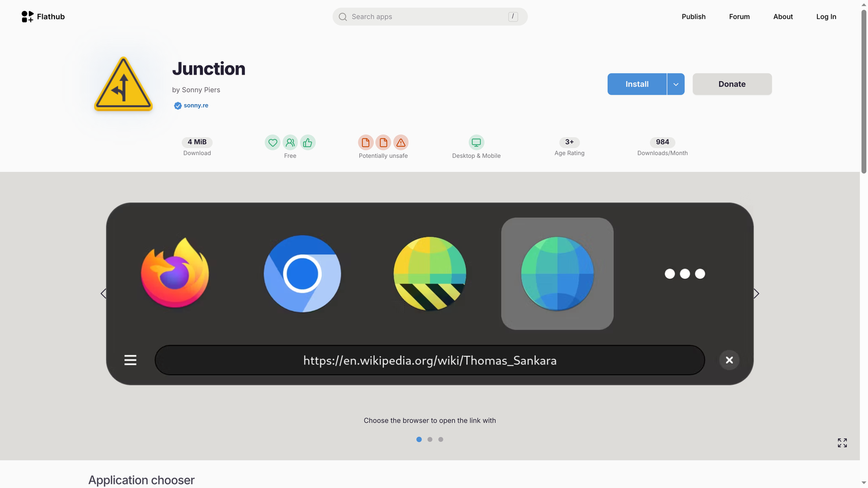Screen dimensions: 868x488
Task: Click the Junction app warning-sign icon
Action: (x=123, y=84)
